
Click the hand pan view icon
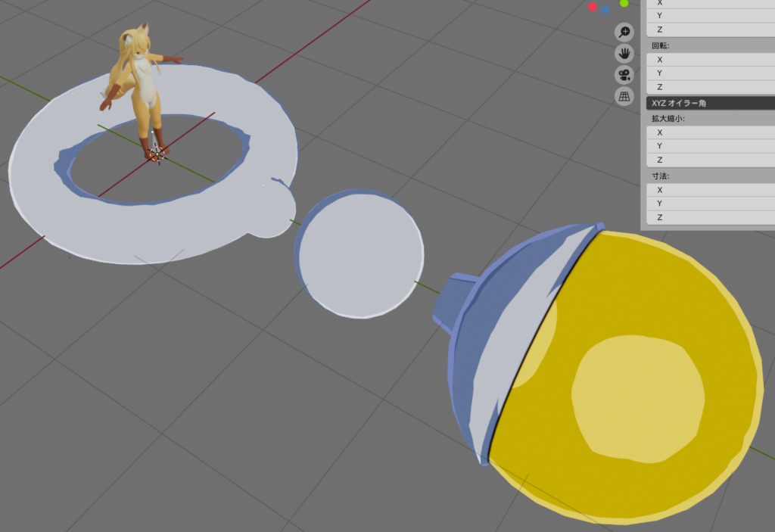tap(624, 54)
